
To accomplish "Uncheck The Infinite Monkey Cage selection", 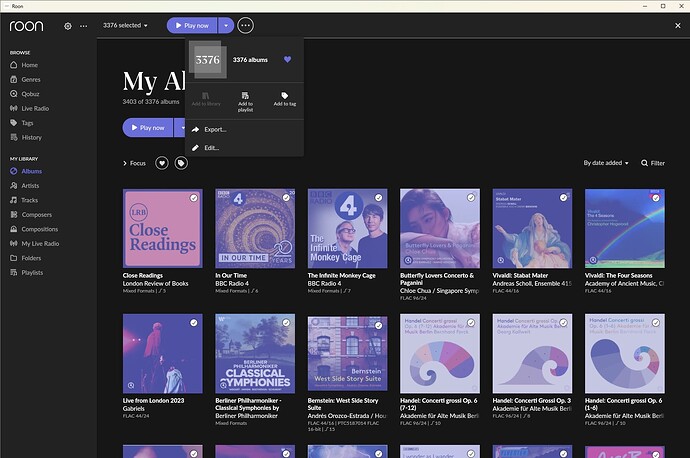I will tap(378, 198).
